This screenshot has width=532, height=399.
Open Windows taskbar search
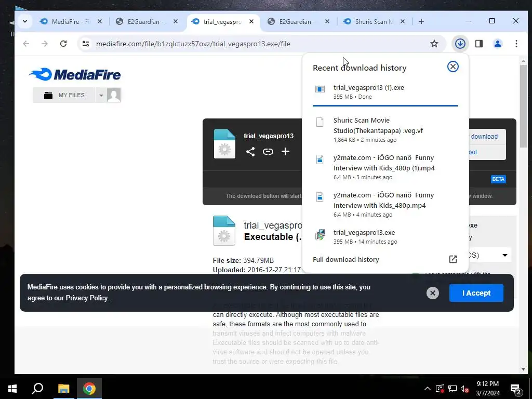pyautogui.click(x=37, y=389)
